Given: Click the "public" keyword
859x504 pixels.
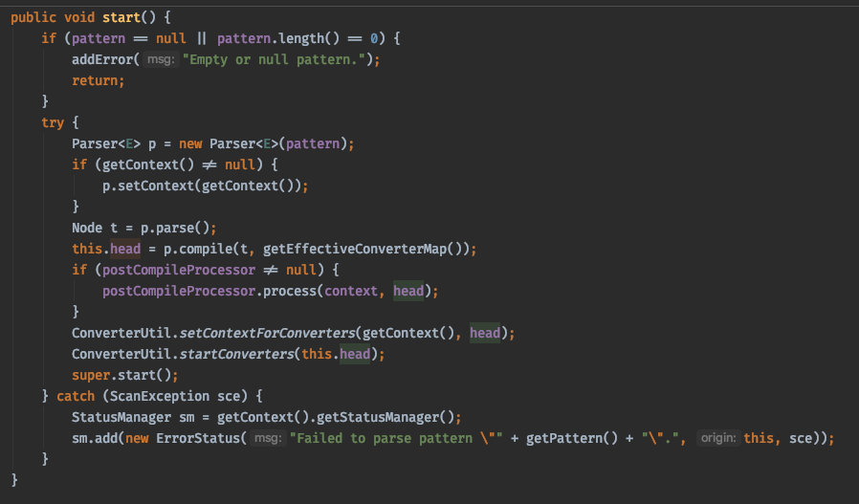Looking at the screenshot, I should pos(33,17).
